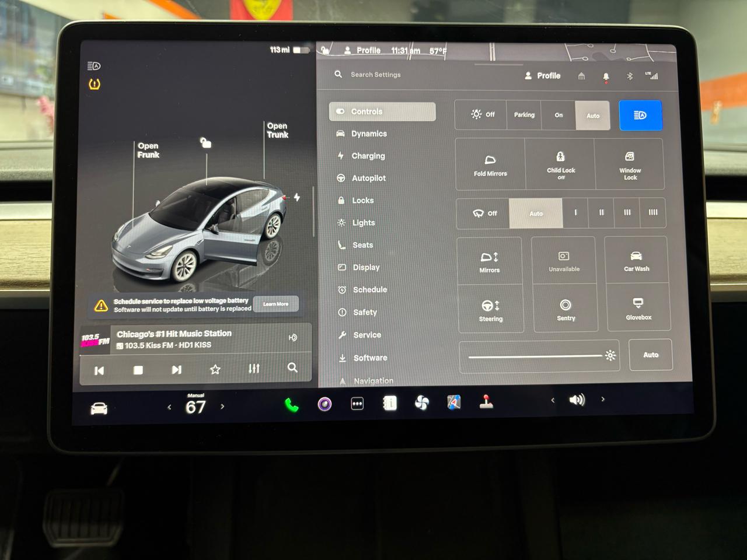
Task: Tap the car icon in bottom bar
Action: tap(99, 408)
